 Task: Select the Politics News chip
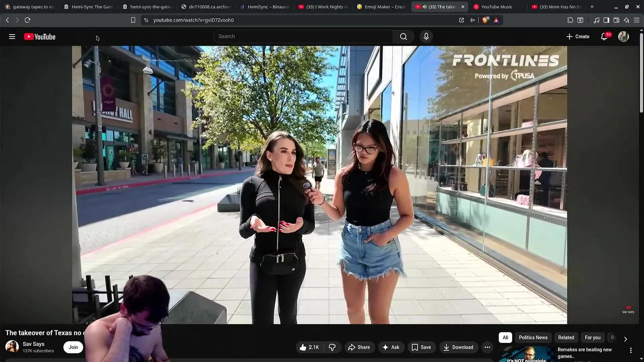click(x=533, y=337)
